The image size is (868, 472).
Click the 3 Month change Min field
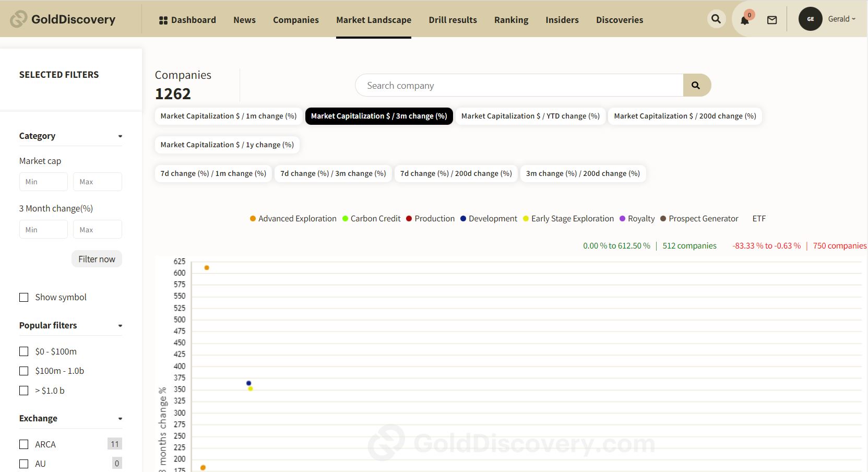tap(43, 229)
